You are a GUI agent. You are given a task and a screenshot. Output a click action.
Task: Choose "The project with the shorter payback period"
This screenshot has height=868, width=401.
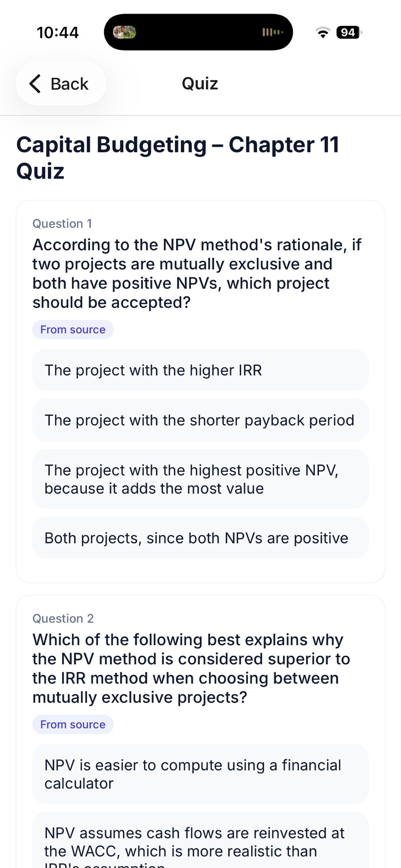coord(200,420)
